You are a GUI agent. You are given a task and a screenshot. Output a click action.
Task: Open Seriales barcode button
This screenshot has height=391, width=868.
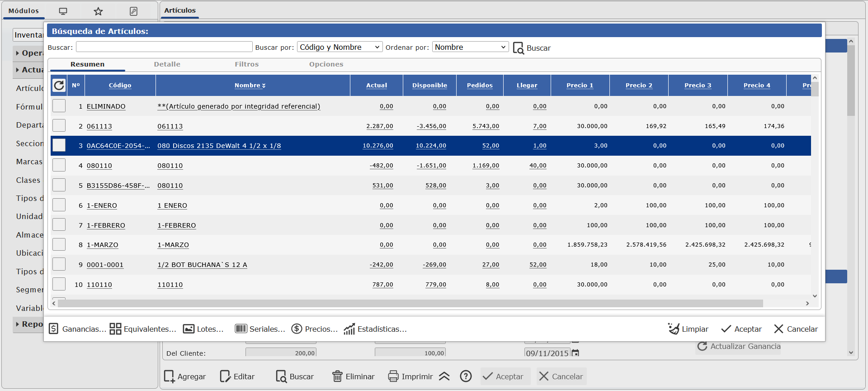click(260, 329)
